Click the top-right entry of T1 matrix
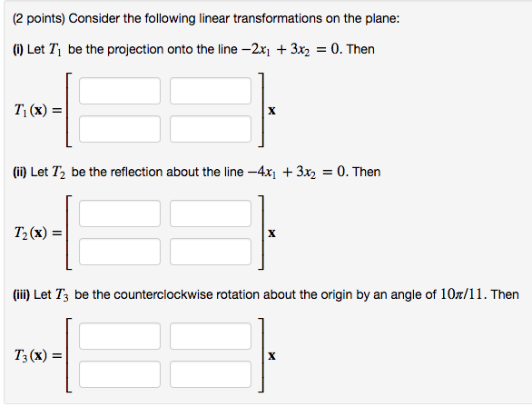This screenshot has width=532, height=407. point(211,91)
